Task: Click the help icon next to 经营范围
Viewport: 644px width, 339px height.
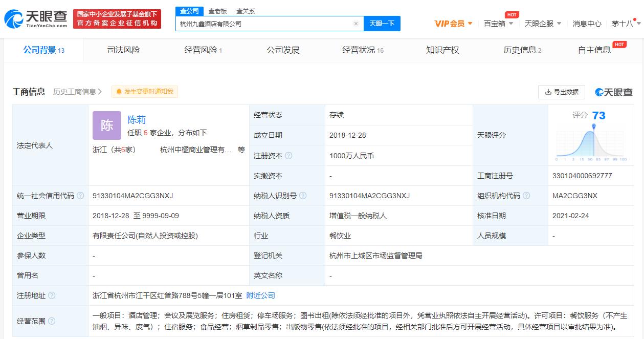Action: point(52,321)
